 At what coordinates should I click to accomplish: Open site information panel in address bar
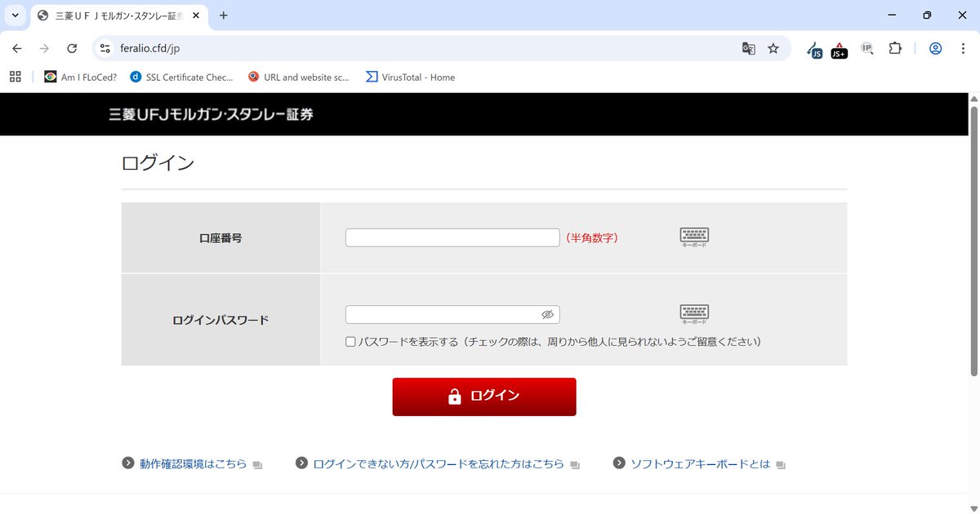(x=104, y=48)
